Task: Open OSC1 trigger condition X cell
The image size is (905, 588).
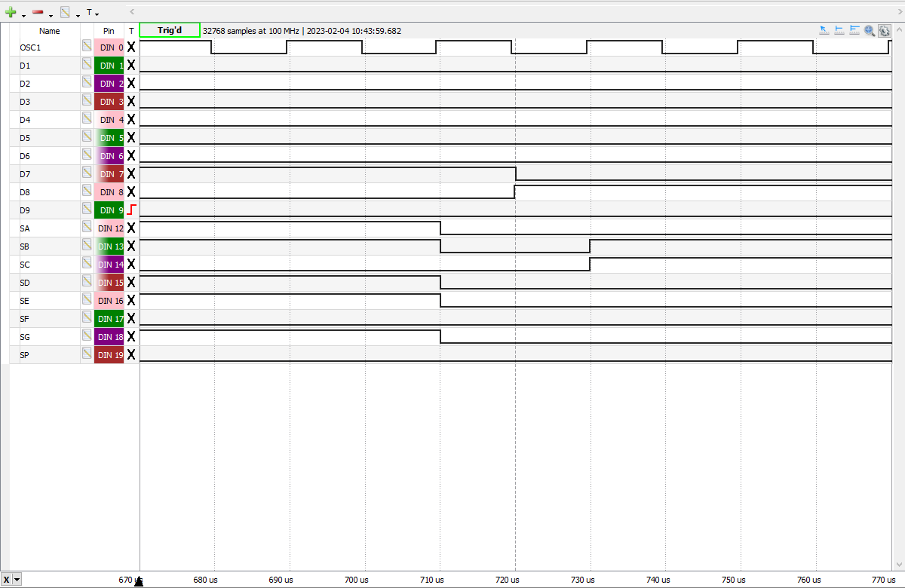Action: tap(131, 47)
